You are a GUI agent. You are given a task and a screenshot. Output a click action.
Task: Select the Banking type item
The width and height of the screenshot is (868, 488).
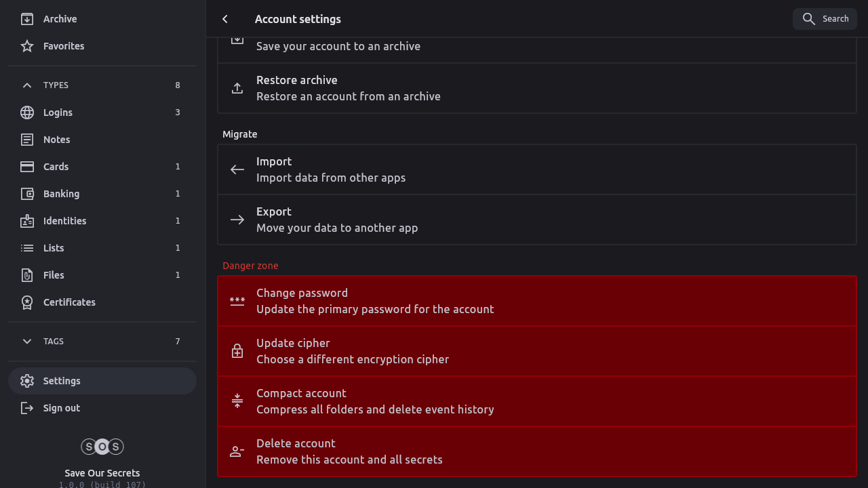pyautogui.click(x=61, y=194)
